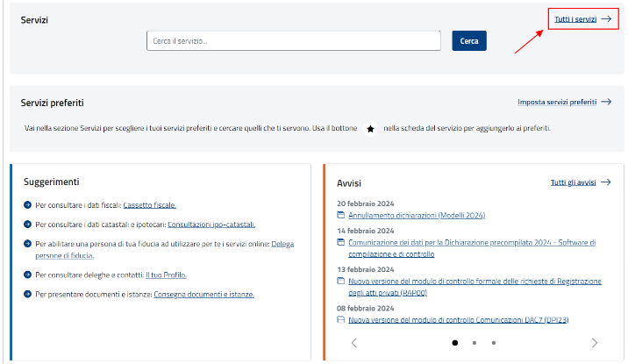This screenshot has height=364, width=628.
Task: Click the arrow bullet beside Cassetto fiscale suggestion
Action: (28, 204)
